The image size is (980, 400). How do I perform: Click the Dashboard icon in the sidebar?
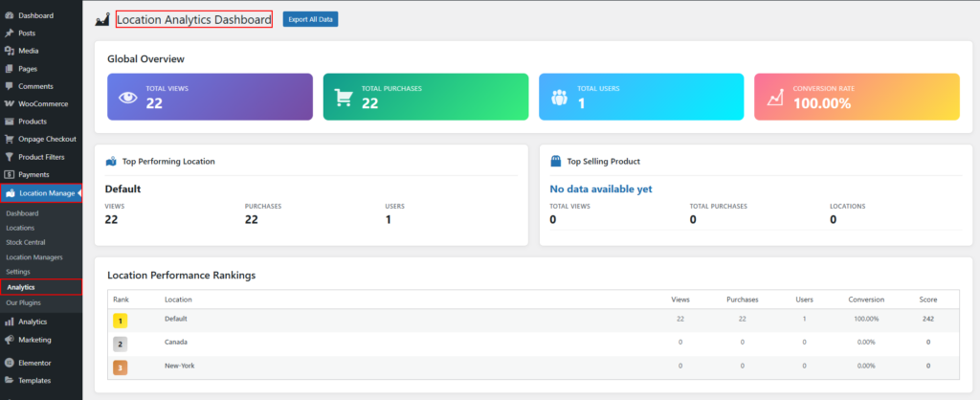(x=9, y=16)
